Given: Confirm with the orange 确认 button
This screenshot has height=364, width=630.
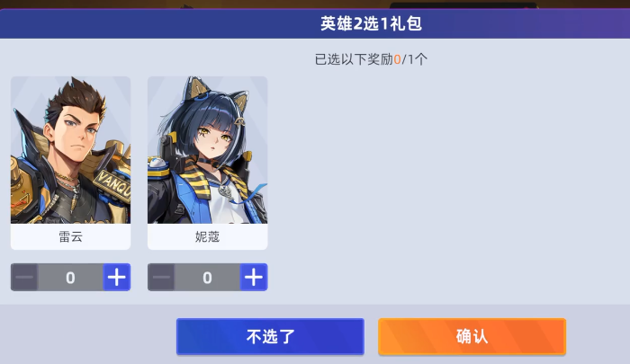Looking at the screenshot, I should pos(472,336).
